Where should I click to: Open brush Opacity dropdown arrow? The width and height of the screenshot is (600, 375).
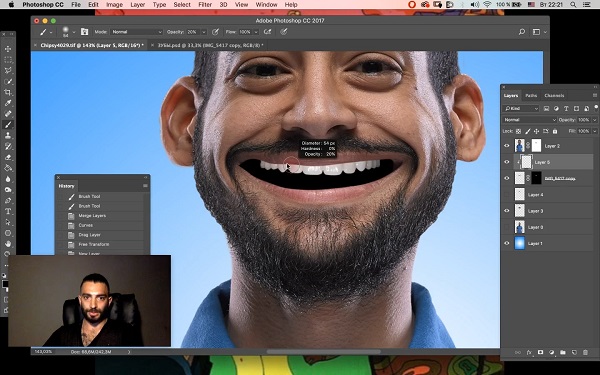204,32
